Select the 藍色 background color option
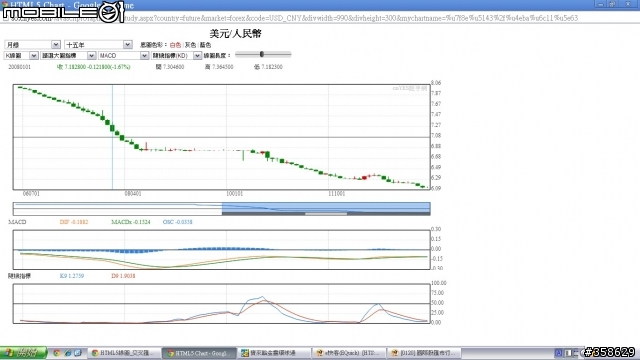 205,45
